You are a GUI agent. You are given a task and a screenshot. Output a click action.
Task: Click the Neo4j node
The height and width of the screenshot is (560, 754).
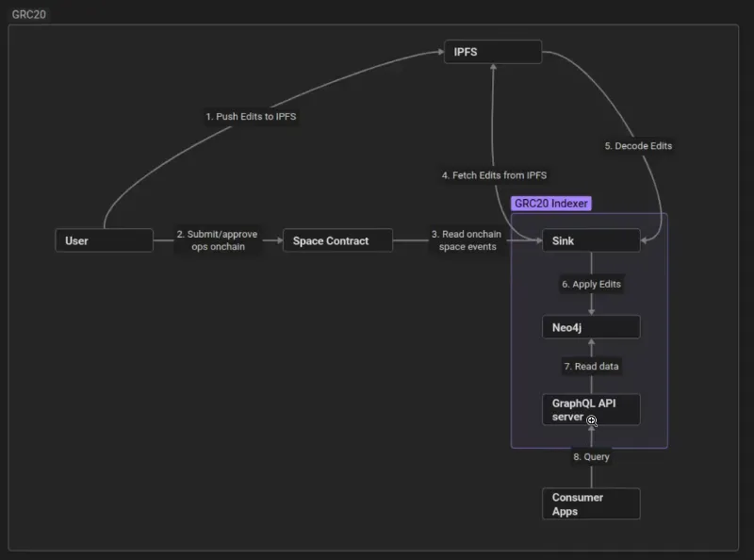click(x=591, y=327)
